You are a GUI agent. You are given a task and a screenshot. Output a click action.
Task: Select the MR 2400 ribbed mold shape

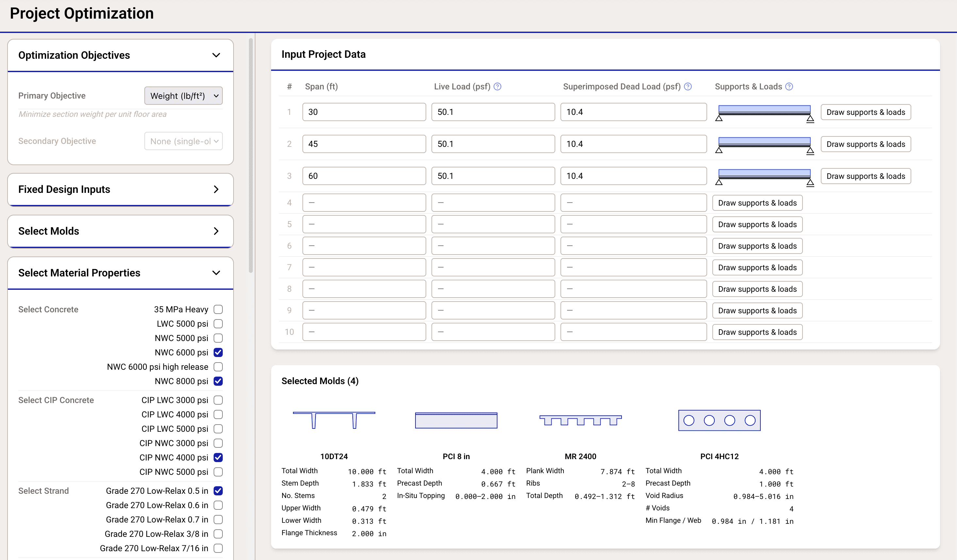pyautogui.click(x=580, y=420)
